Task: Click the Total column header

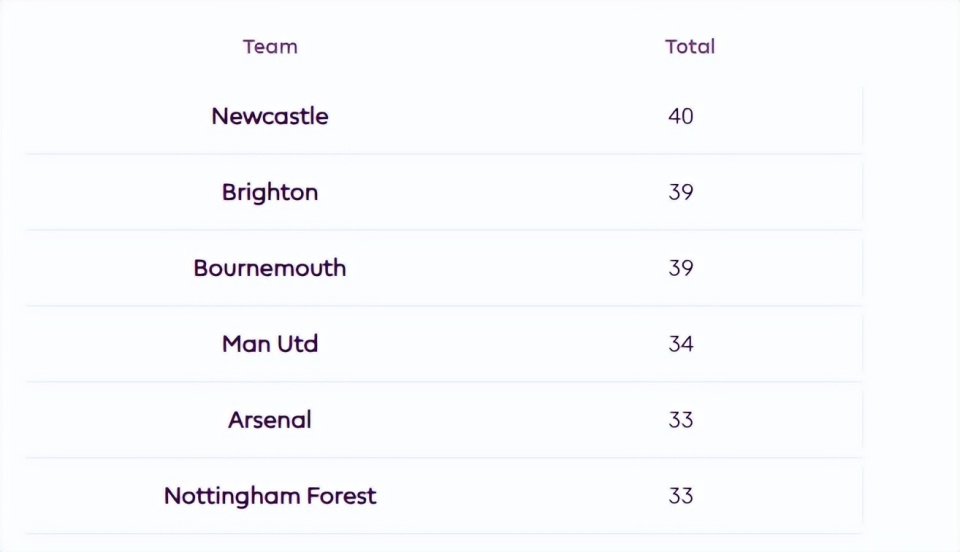Action: point(690,47)
